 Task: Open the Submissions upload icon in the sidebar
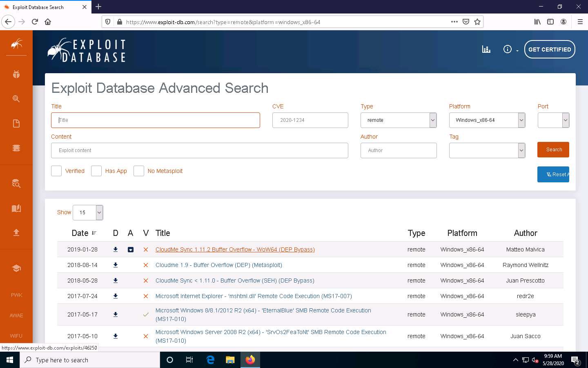pyautogui.click(x=16, y=233)
